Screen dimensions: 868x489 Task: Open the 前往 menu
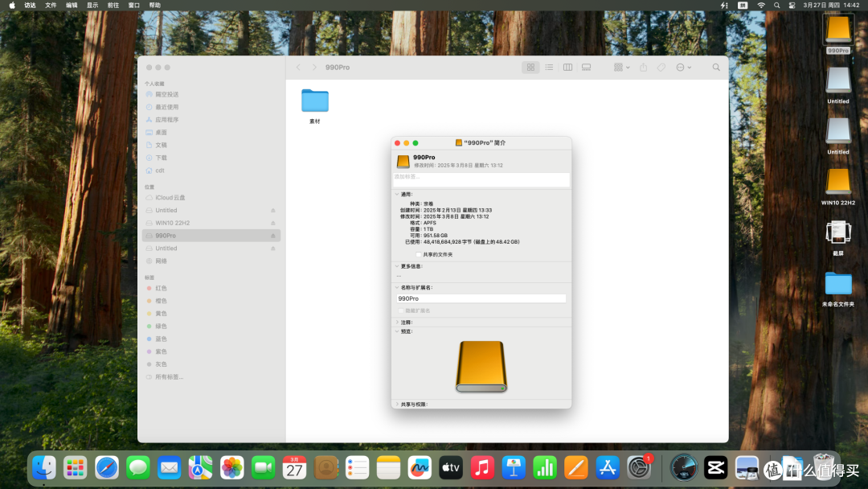point(113,5)
